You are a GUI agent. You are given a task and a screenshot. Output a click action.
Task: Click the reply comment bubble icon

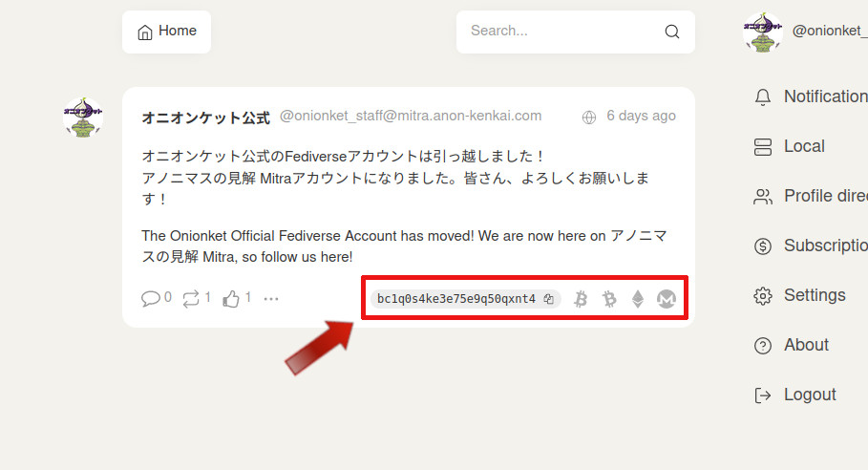(150, 298)
